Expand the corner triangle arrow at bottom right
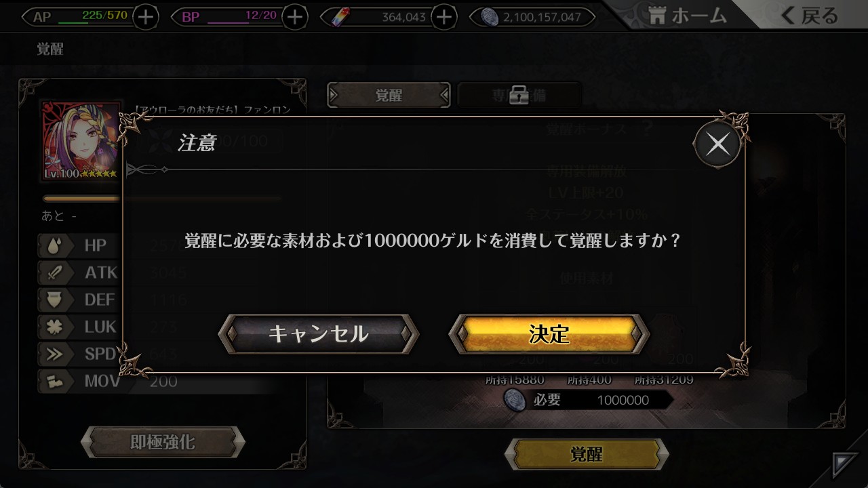Image resolution: width=868 pixels, height=488 pixels. point(844,466)
